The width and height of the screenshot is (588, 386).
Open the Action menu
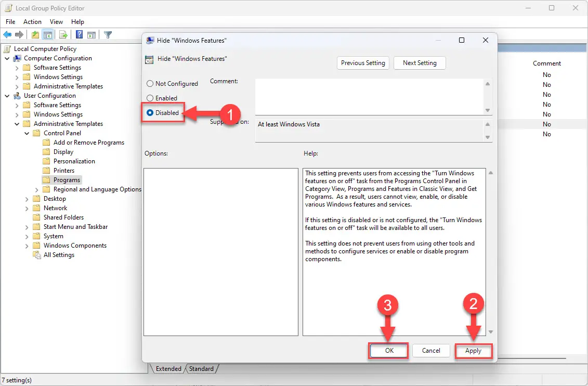click(32, 22)
